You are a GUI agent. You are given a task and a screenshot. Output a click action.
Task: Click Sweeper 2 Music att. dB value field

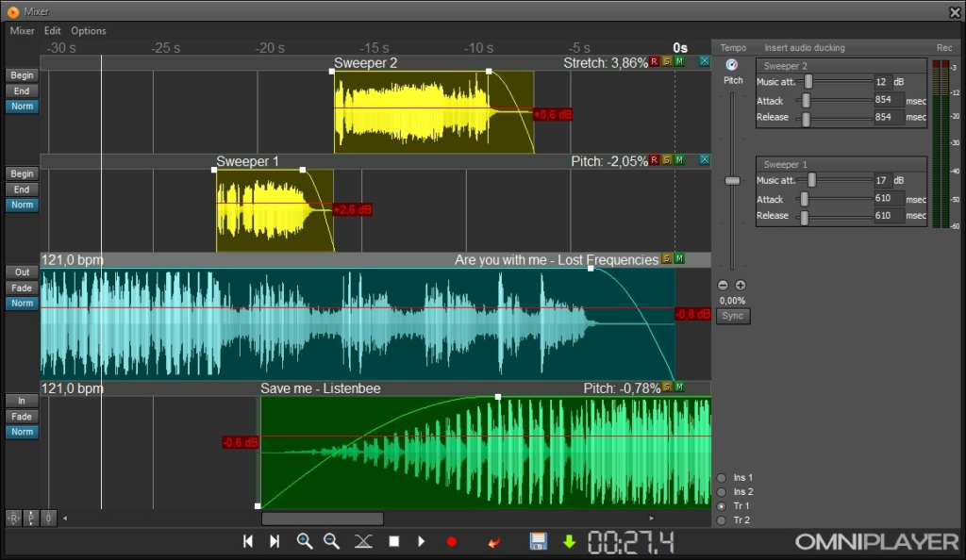882,82
